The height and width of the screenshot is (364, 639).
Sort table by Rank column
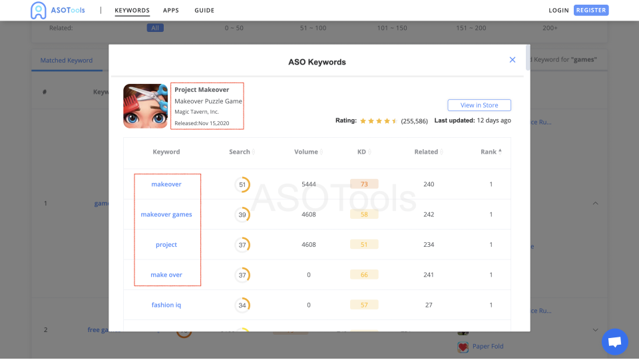point(491,152)
